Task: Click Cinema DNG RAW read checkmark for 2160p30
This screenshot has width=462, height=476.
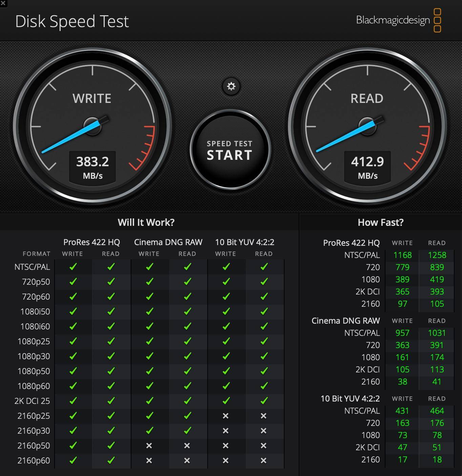Action: pyautogui.click(x=187, y=431)
